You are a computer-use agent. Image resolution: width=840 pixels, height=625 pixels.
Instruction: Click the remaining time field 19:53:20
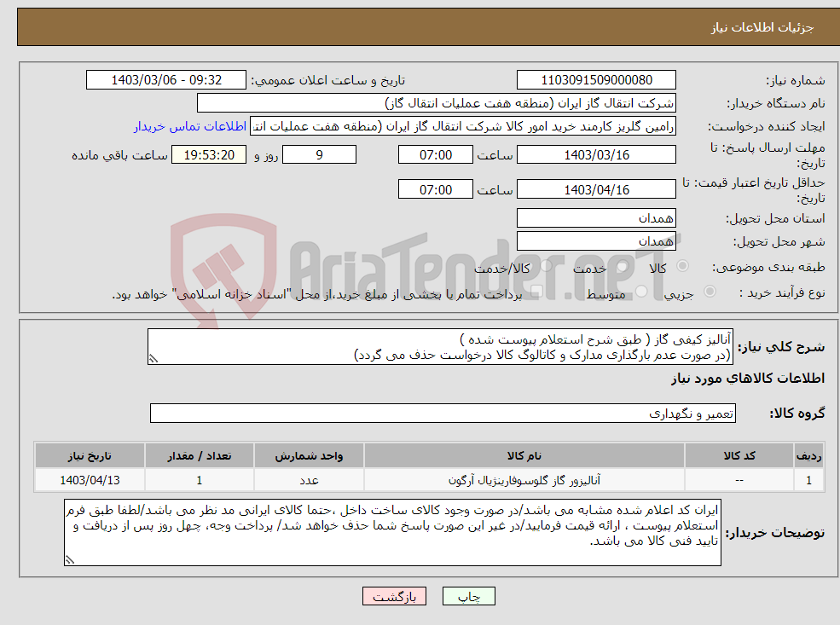click(209, 155)
